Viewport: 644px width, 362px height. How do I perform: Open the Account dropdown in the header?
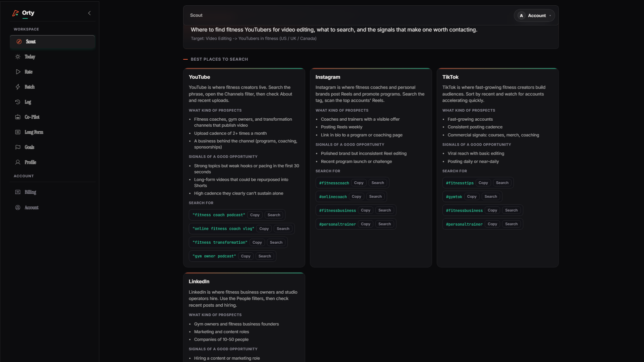coord(534,15)
